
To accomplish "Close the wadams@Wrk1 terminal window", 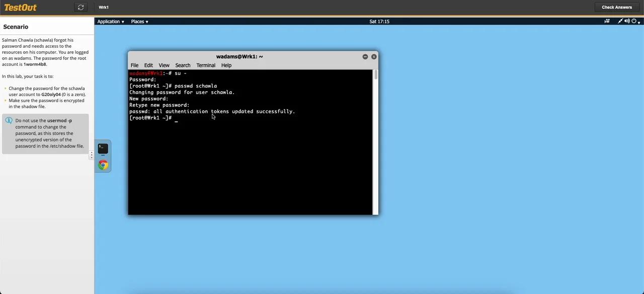I will pos(374,56).
